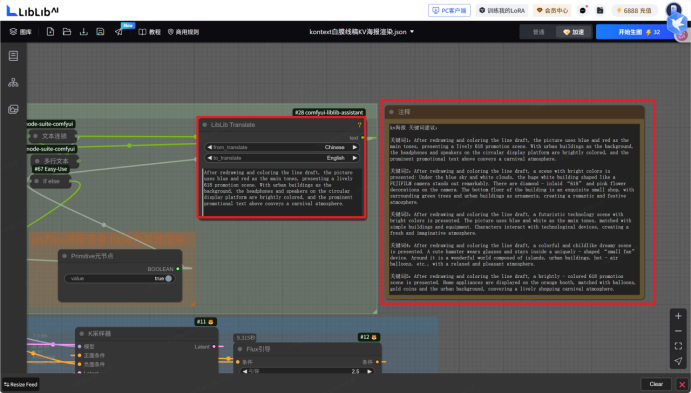Collapse the LibLib Translate node dot
Image resolution: width=691 pixels, height=393 pixels.
pos(205,125)
